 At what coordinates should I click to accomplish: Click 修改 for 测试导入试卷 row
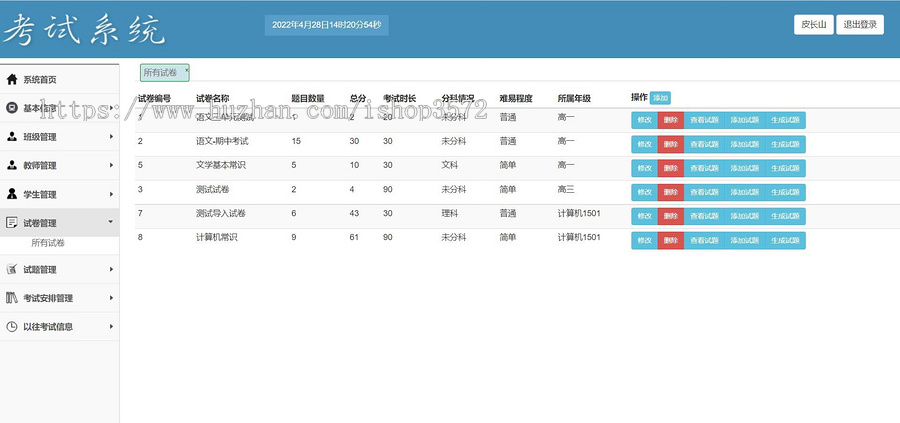click(x=645, y=216)
